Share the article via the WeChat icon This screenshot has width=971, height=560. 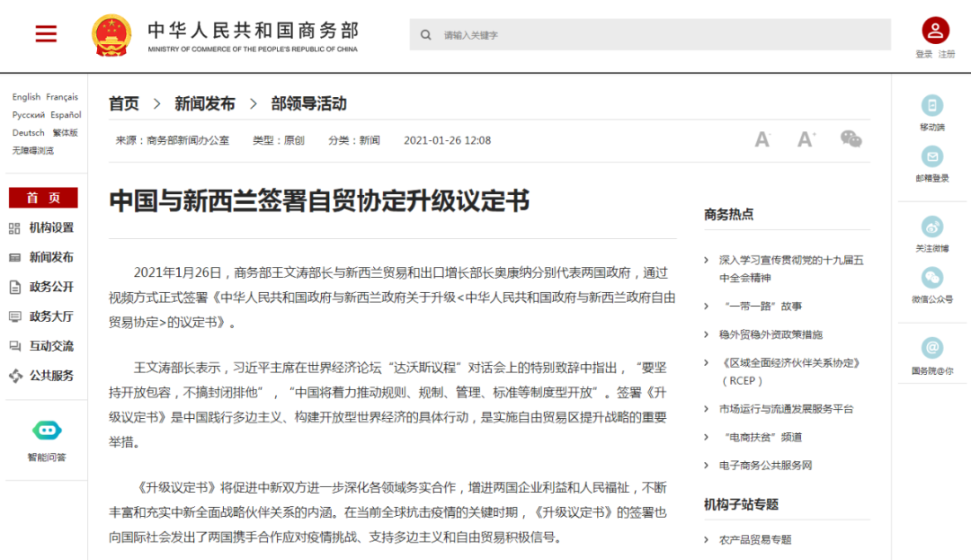coord(851,138)
